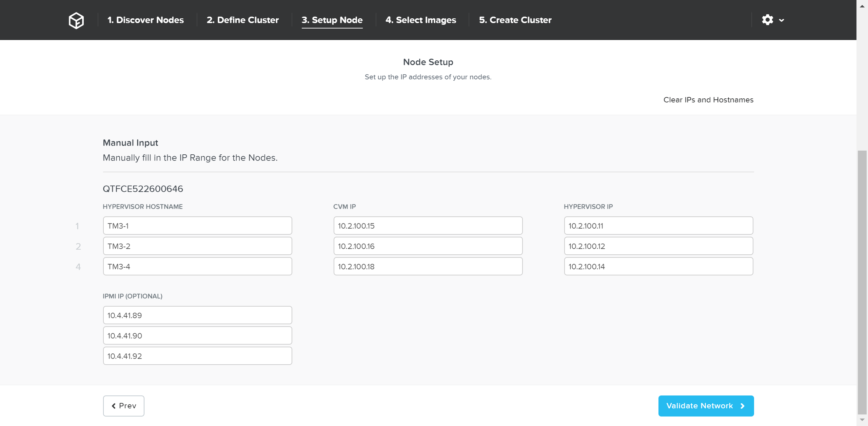Edit CVM IP 10.2.100.15 field
868x426 pixels.
click(x=428, y=226)
